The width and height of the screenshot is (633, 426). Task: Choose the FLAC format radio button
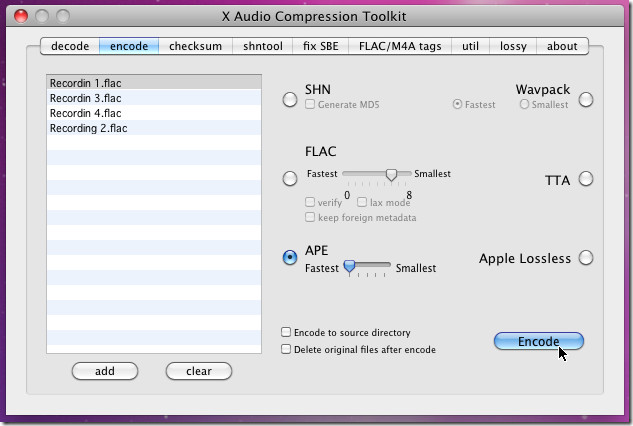click(290, 178)
